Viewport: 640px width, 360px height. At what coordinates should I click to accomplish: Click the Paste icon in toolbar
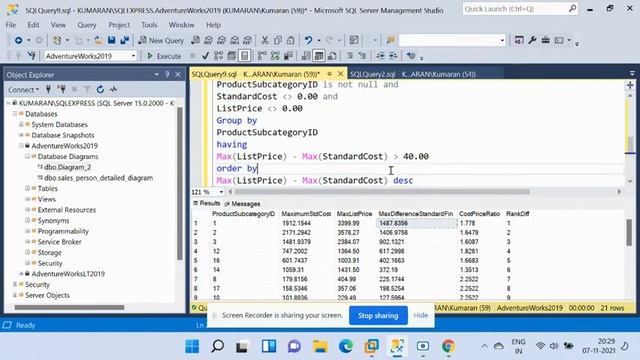(291, 40)
